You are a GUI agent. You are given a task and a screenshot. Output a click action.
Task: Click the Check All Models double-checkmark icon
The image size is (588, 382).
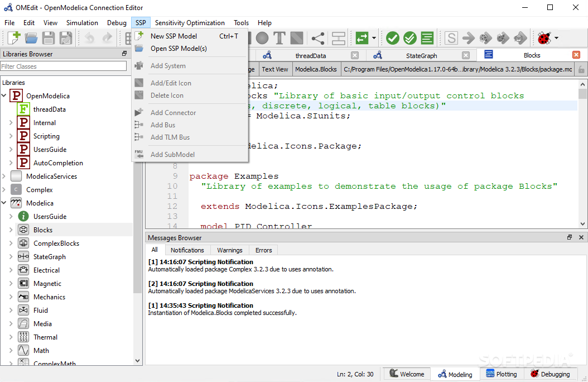pyautogui.click(x=410, y=38)
